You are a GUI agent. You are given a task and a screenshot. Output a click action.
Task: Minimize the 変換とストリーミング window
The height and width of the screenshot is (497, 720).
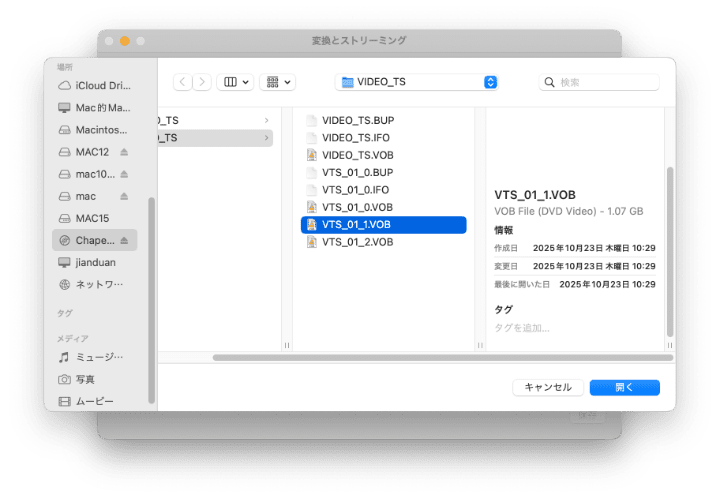[124, 41]
